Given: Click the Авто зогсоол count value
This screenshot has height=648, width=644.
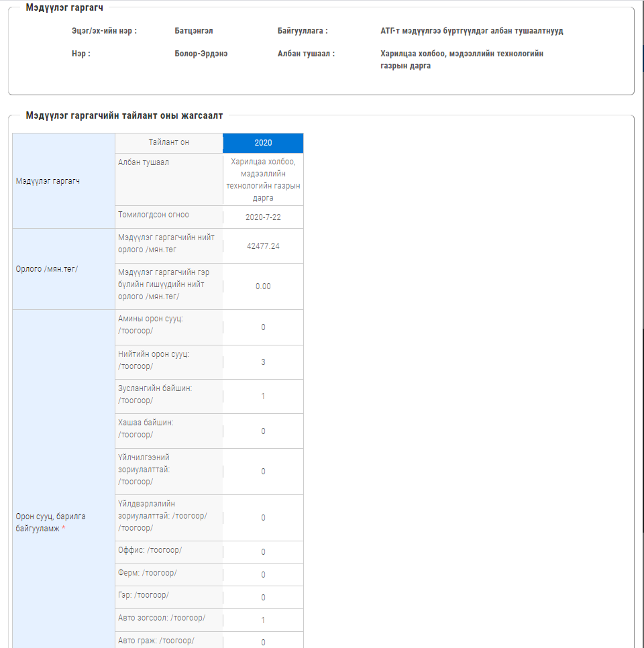Looking at the screenshot, I should pyautogui.click(x=263, y=620).
